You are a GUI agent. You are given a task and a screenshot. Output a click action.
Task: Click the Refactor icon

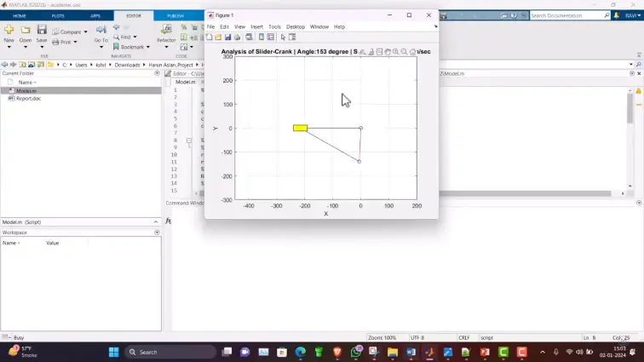[166, 29]
